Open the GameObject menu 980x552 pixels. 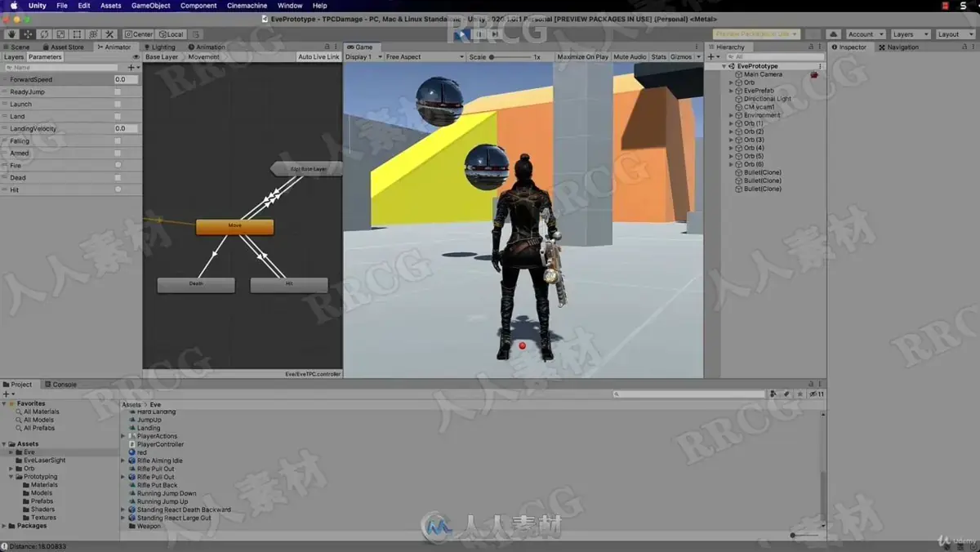(151, 6)
